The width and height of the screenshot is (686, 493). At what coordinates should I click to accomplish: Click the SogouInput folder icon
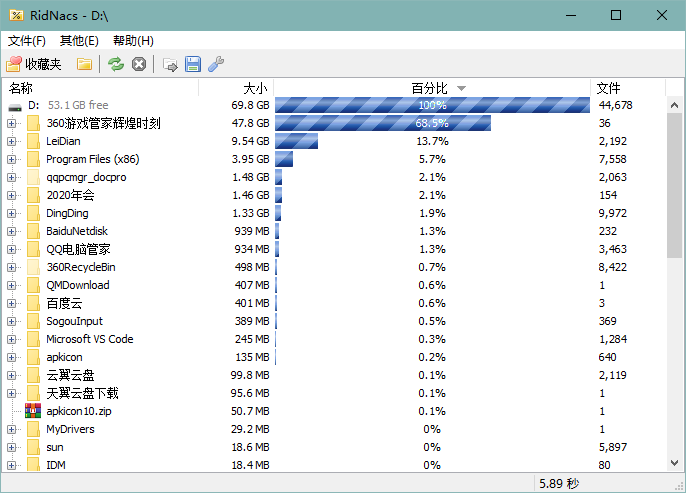(33, 321)
